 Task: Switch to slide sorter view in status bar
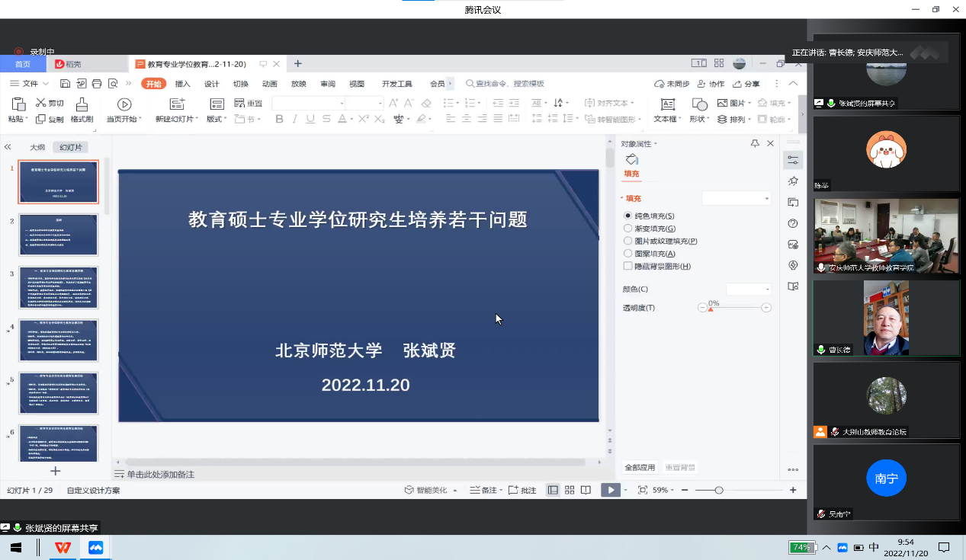point(570,490)
